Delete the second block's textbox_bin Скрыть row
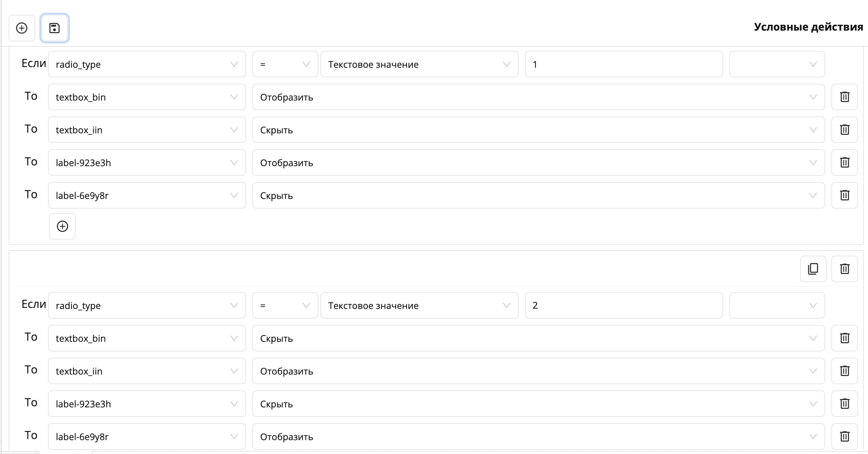Image resolution: width=868 pixels, height=454 pixels. pyautogui.click(x=844, y=338)
